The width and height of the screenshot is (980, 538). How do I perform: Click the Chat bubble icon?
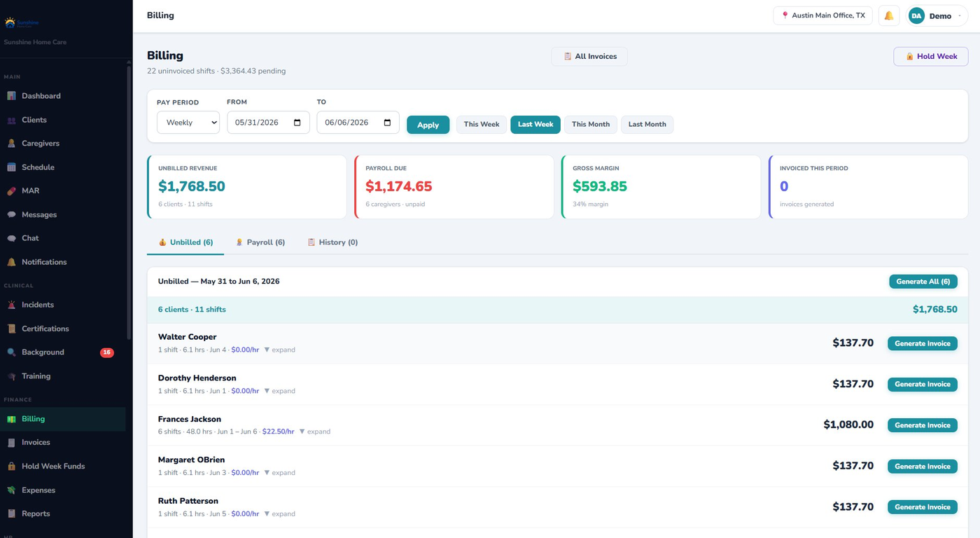pyautogui.click(x=11, y=238)
